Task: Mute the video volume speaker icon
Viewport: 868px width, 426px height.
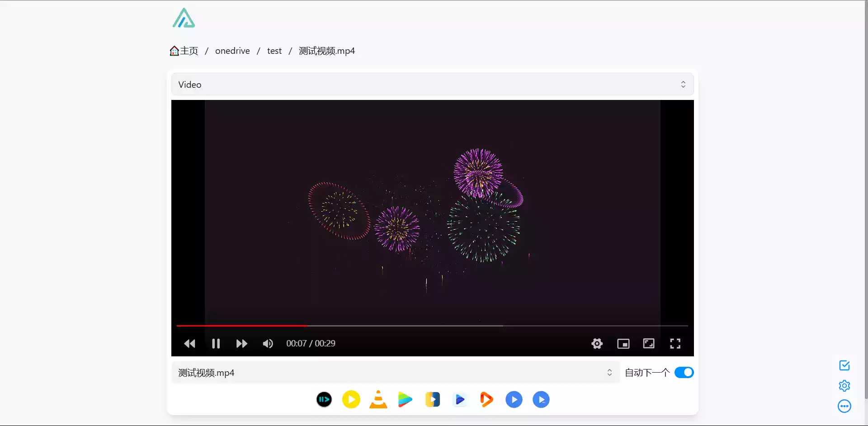Action: pyautogui.click(x=268, y=344)
